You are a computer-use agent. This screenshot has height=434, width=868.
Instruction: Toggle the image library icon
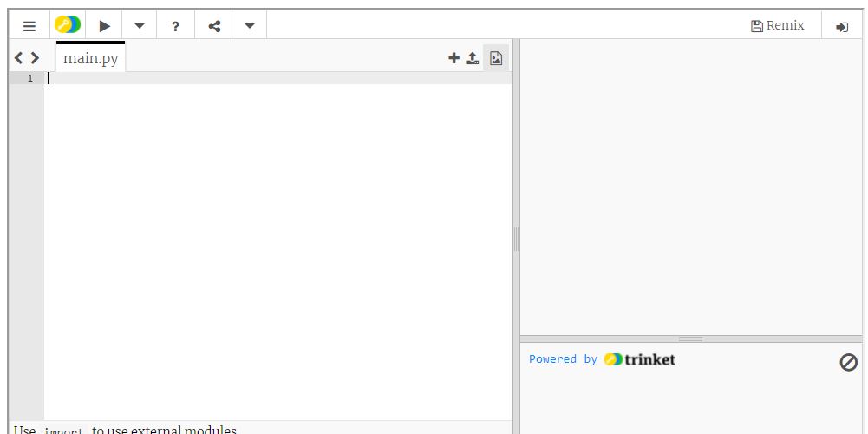(496, 58)
